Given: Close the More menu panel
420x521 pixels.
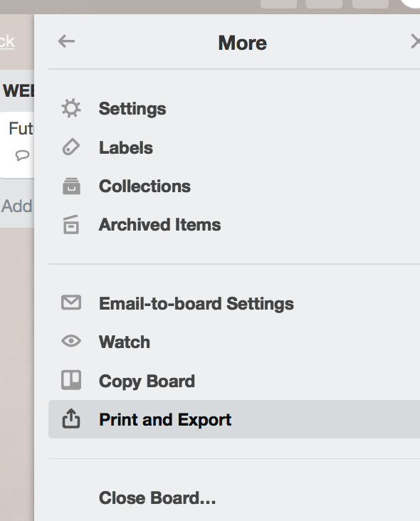Looking at the screenshot, I should (x=415, y=41).
